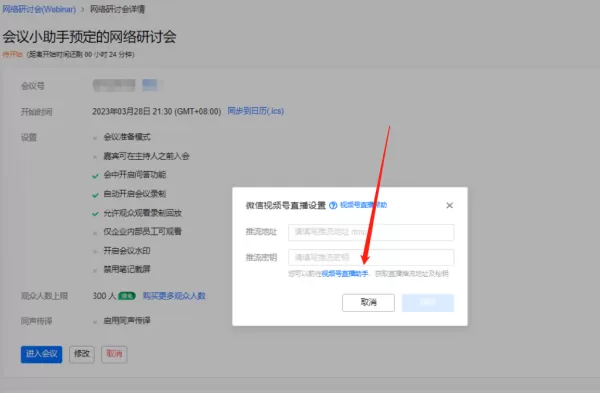Click 取消 button inside the dialog
This screenshot has width=600, height=393.
click(x=368, y=303)
